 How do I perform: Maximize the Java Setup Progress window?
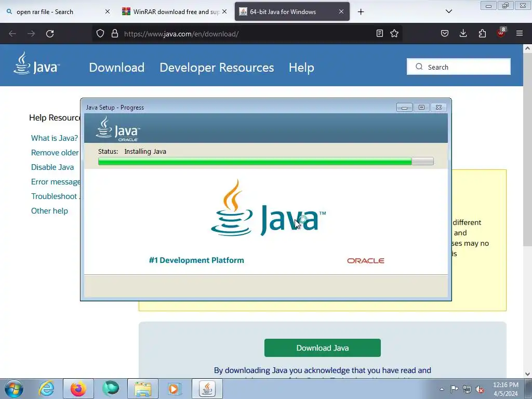[x=421, y=108]
